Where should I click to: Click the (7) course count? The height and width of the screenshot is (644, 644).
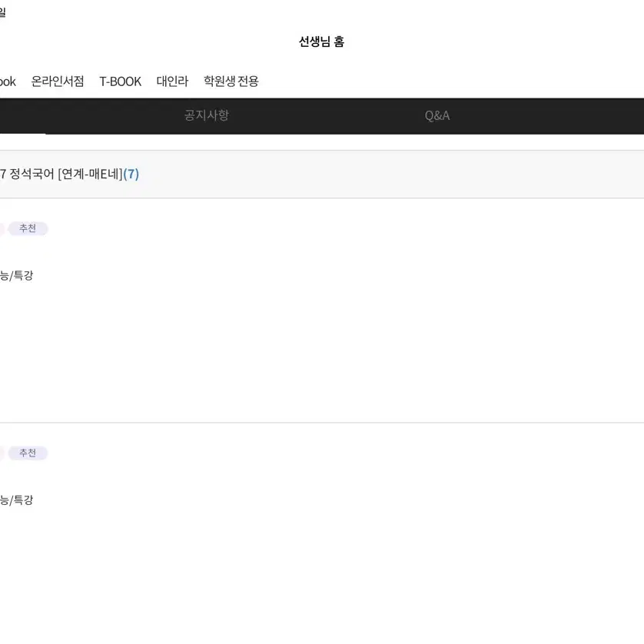tap(131, 174)
